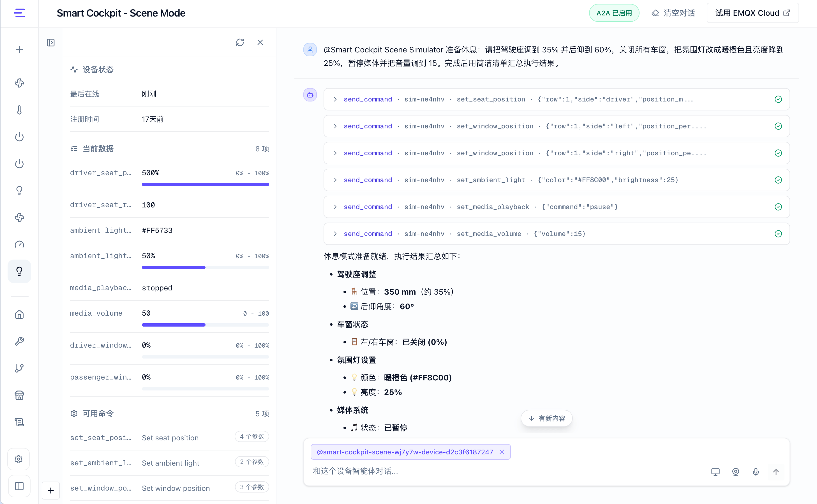Open the settings gear in the sidebar
Screen dimensions: 817x504
click(x=19, y=459)
